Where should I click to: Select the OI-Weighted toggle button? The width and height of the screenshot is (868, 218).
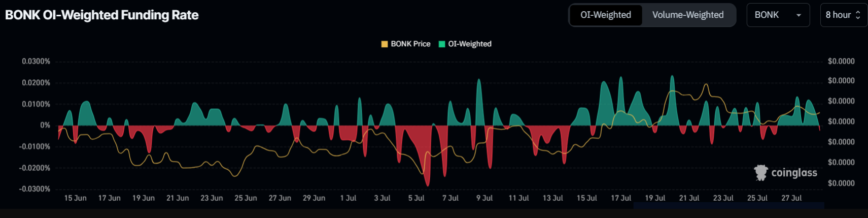coord(606,15)
